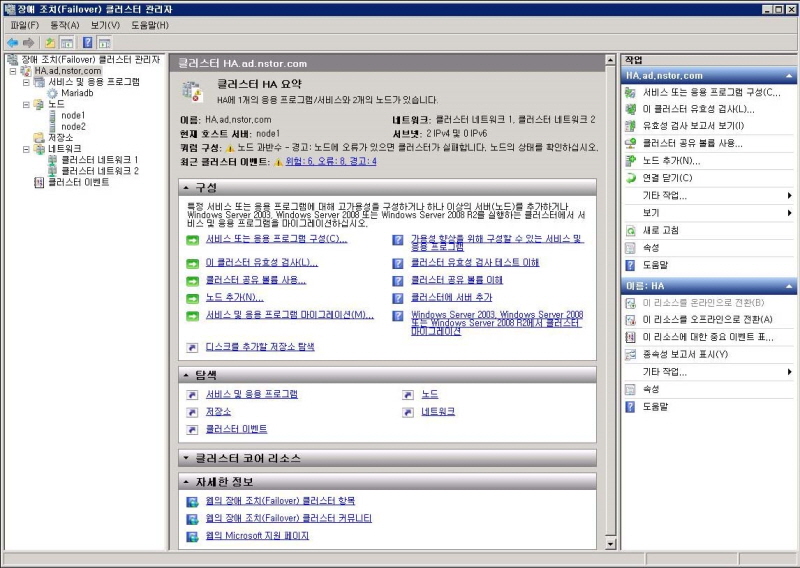Click green arrow icon beside 노드 추가(N) link
800x568 pixels.
192,298
